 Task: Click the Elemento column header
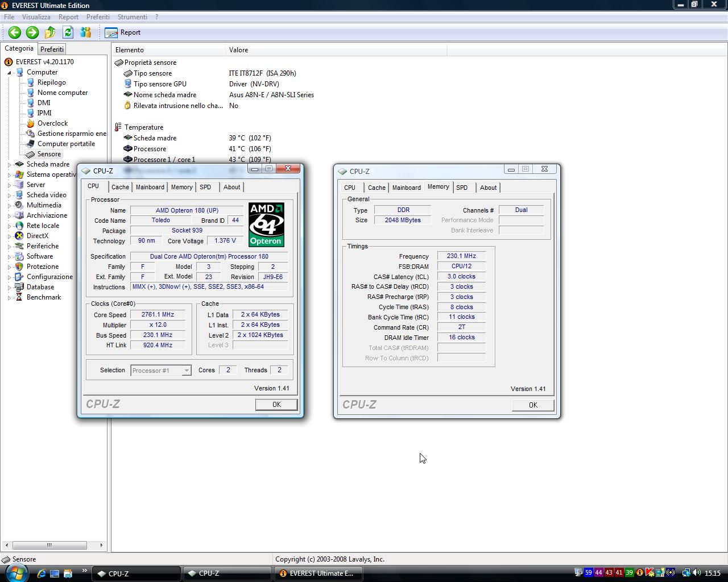coord(168,50)
